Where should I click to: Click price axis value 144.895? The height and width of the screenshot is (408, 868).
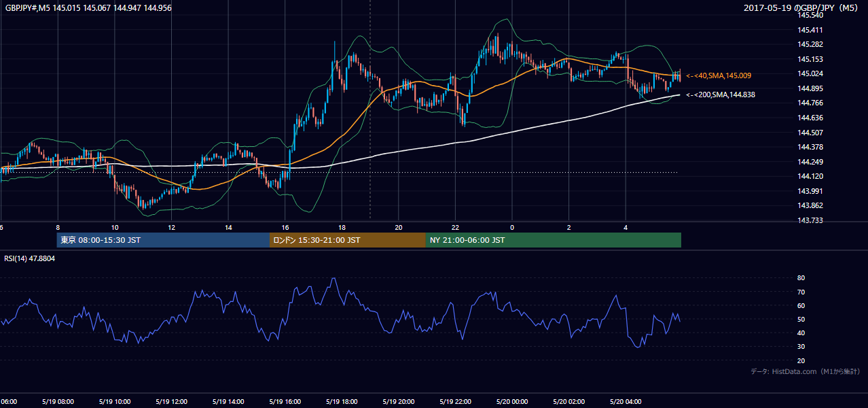click(x=811, y=88)
